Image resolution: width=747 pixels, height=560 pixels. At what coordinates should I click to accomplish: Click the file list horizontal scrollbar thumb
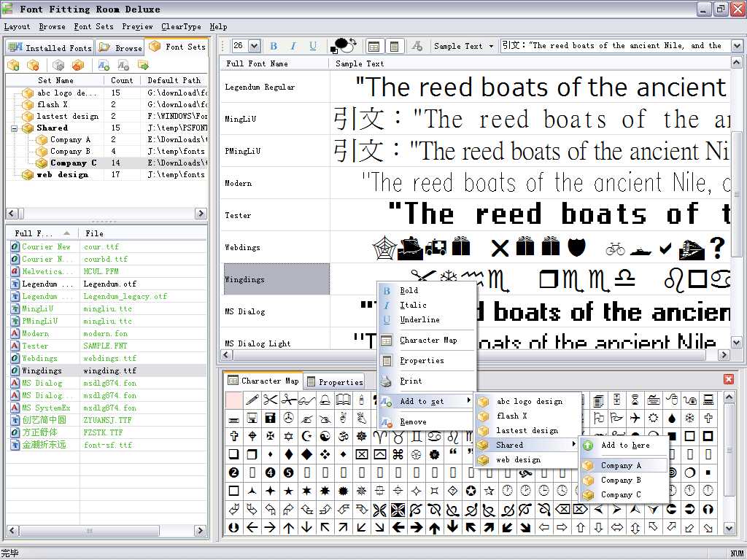(89, 531)
